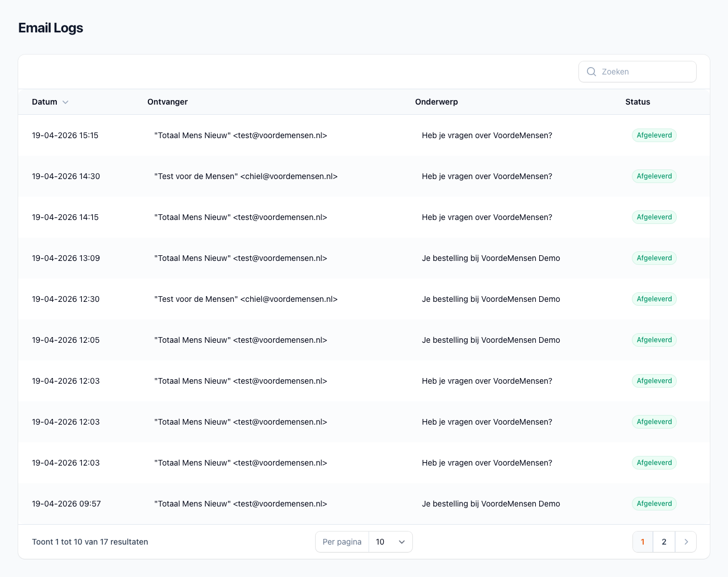Viewport: 728px width, 577px height.
Task: Click the Afgeleverd status of the 09:57 email
Action: pyautogui.click(x=654, y=504)
